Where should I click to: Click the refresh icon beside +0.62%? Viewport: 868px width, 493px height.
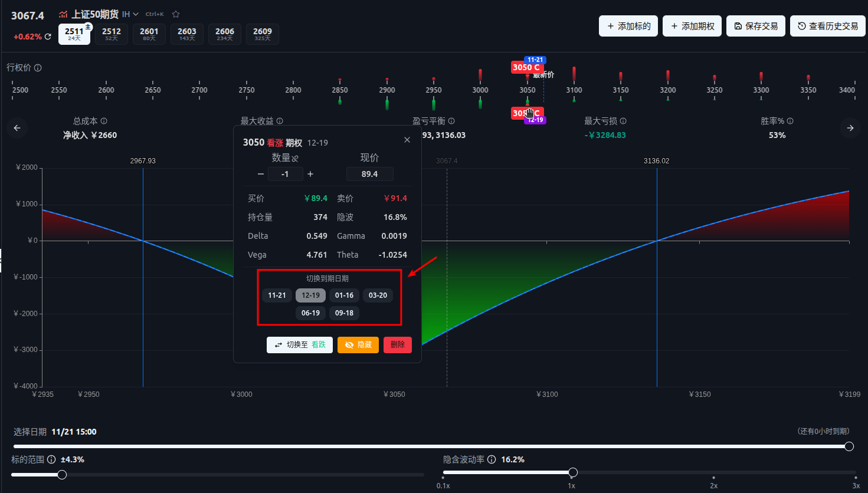pos(48,37)
